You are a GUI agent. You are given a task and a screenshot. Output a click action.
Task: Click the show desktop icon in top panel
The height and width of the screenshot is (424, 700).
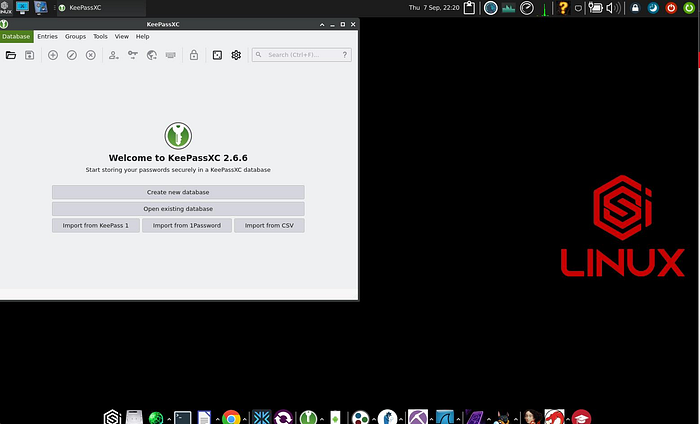click(22, 8)
